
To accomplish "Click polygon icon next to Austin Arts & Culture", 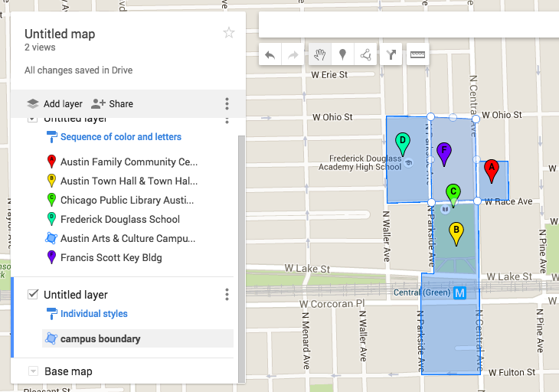I will coord(51,238).
